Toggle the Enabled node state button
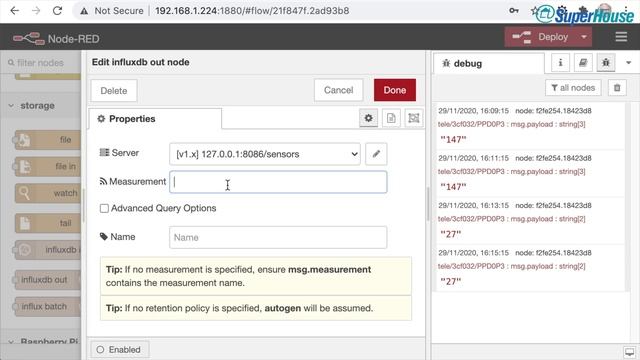 pyautogui.click(x=120, y=350)
